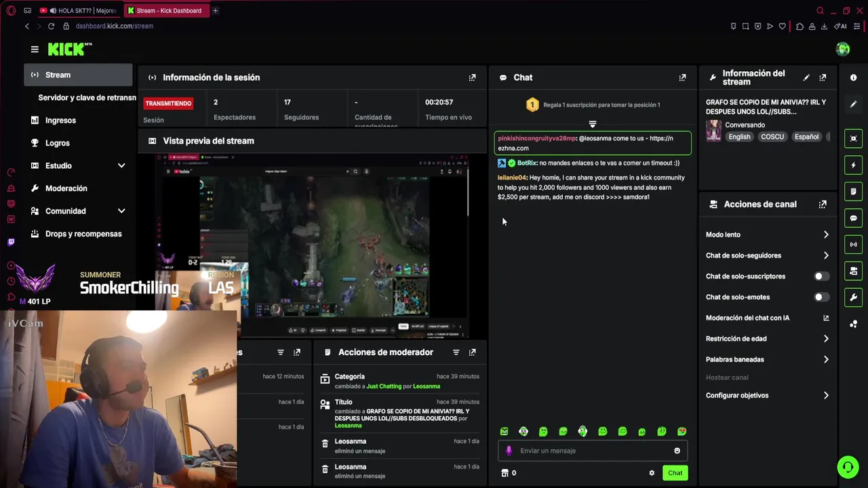868x488 pixels.
Task: Open Modo lento options
Action: (x=768, y=235)
